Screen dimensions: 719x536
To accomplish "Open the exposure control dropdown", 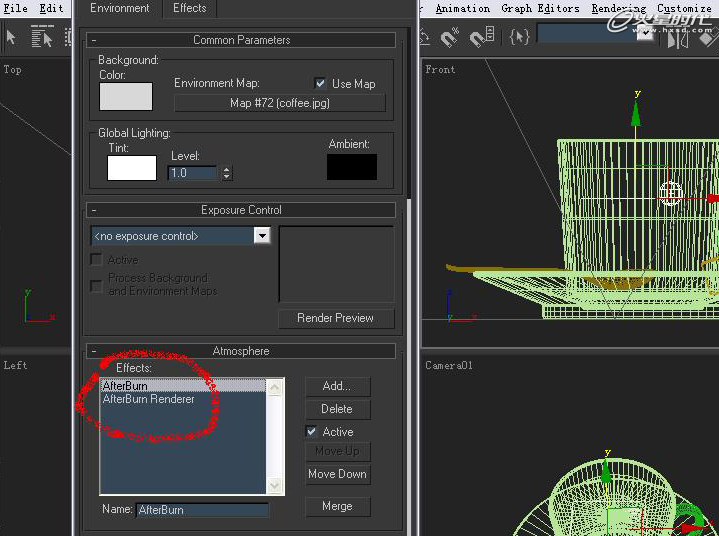I will pyautogui.click(x=262, y=236).
